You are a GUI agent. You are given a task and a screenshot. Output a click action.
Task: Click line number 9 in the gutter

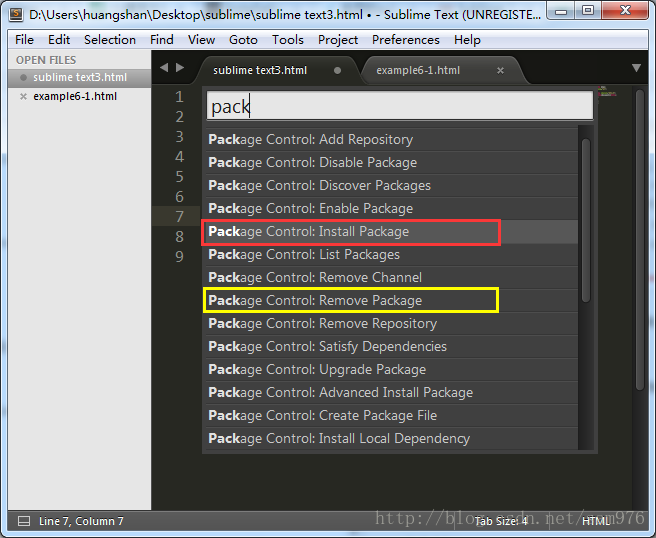[x=179, y=256]
